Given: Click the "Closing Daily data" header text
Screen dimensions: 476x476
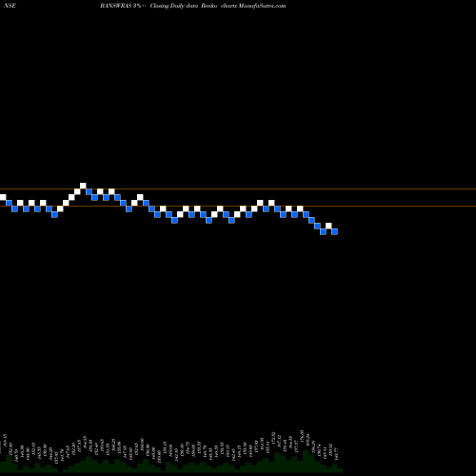Looking at the screenshot, I should pyautogui.click(x=174, y=6).
